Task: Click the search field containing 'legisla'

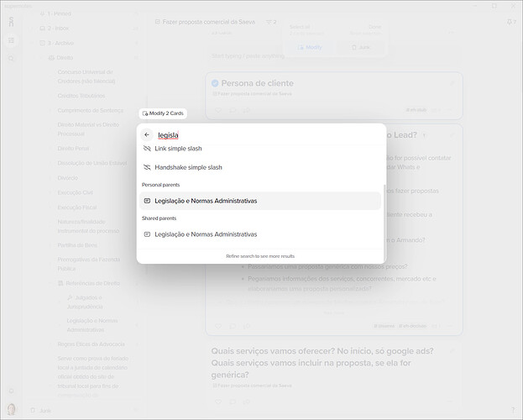Action: tap(267, 135)
